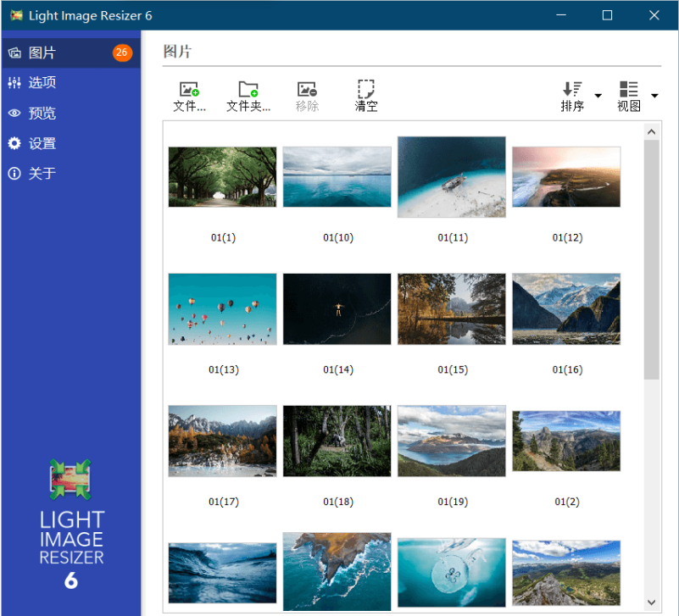This screenshot has height=616, width=679.
Task: Click the Clear (清空) list icon
Action: (x=366, y=89)
